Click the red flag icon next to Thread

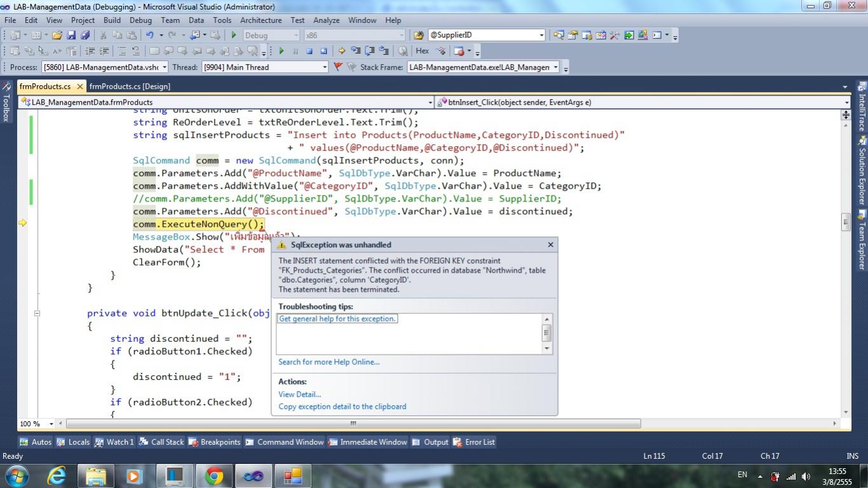tap(337, 67)
